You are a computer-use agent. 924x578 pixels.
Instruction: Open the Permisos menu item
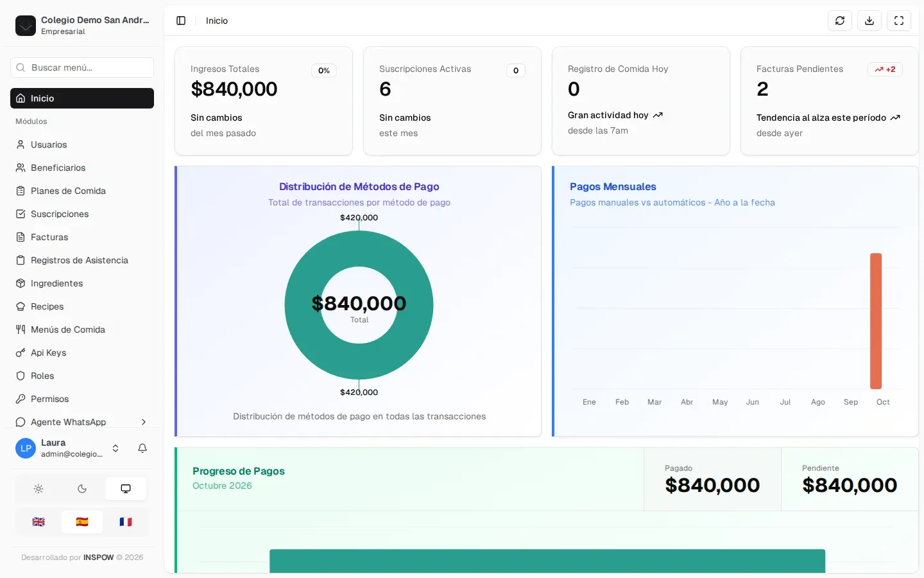pyautogui.click(x=82, y=399)
